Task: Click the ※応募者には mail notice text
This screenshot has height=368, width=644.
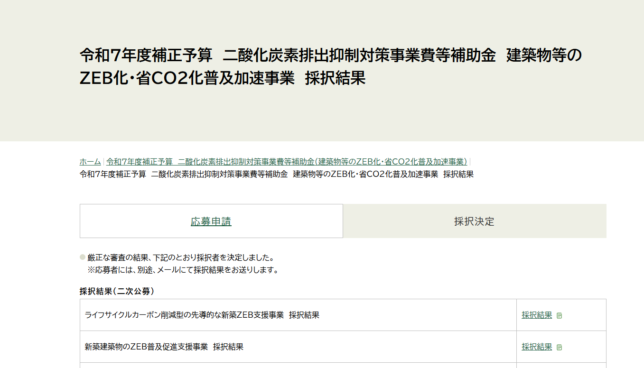Action: pyautogui.click(x=183, y=270)
